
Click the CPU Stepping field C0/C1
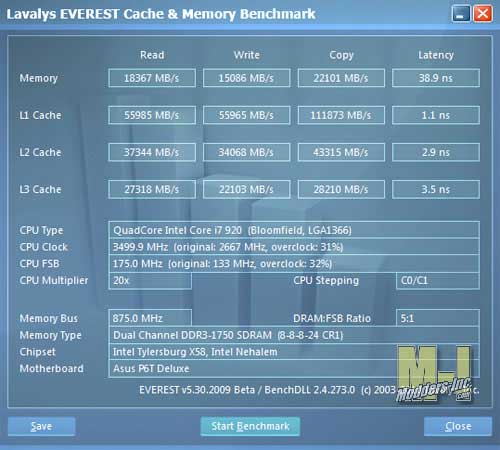pos(438,280)
